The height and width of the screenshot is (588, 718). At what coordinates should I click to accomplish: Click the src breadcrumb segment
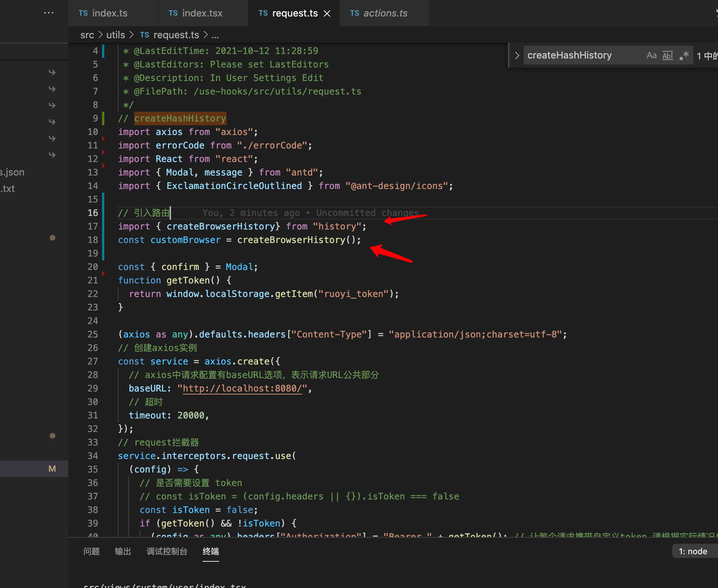click(87, 35)
